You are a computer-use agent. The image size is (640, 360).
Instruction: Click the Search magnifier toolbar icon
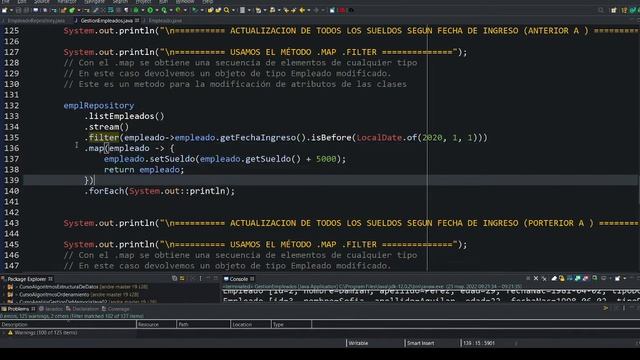point(227,10)
